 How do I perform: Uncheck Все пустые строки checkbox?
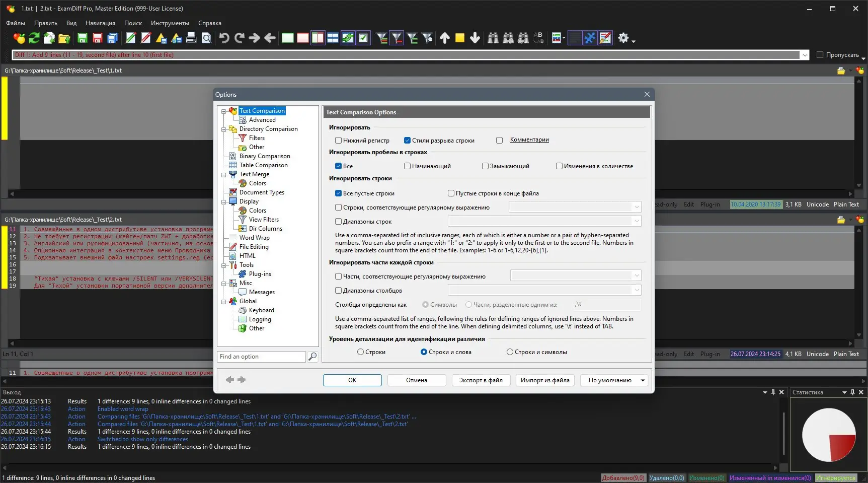(x=338, y=193)
